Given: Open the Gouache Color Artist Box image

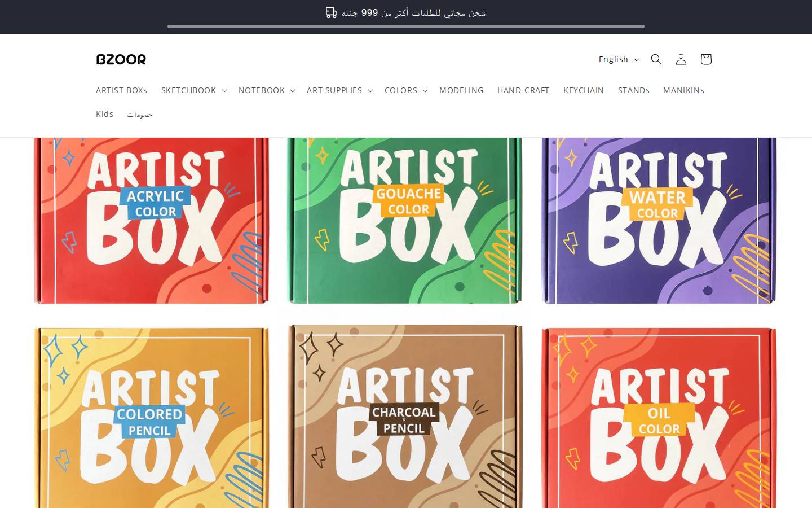Looking at the screenshot, I should click(x=405, y=221).
